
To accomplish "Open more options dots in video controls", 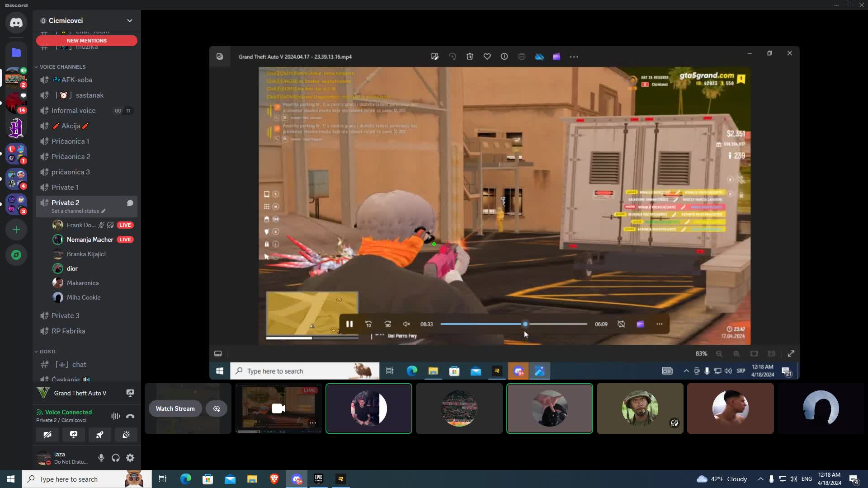I will (x=659, y=324).
